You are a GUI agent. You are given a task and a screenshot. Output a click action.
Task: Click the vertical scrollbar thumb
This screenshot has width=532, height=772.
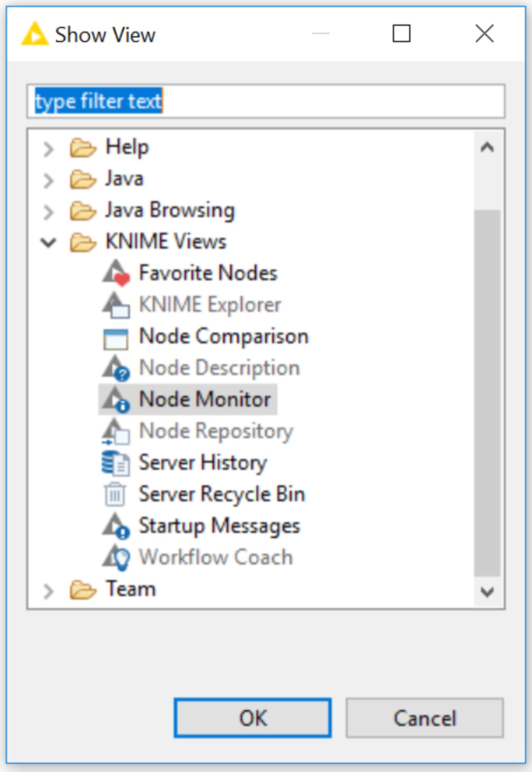(x=487, y=393)
